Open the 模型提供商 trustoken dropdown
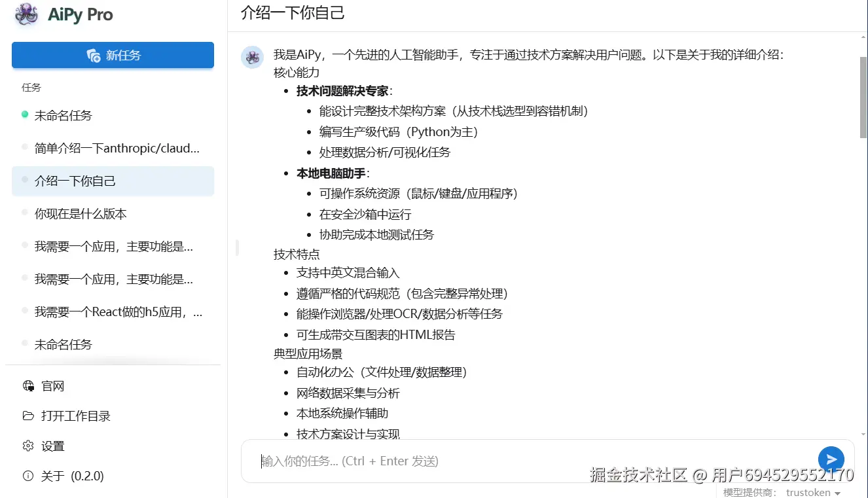Viewport: 868px width, 498px height. (813, 493)
